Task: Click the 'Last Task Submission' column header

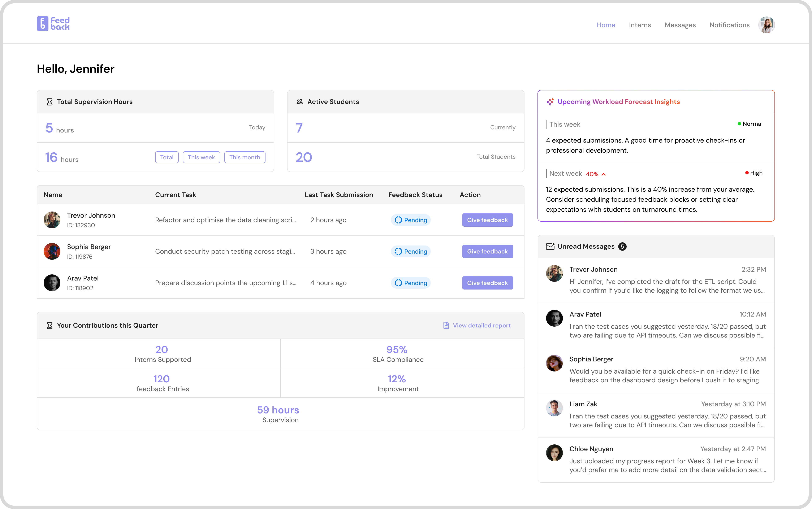Action: (338, 195)
